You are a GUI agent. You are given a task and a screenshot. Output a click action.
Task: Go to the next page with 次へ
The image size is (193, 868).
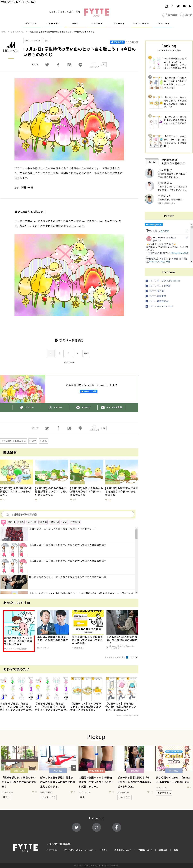[x=86, y=353]
